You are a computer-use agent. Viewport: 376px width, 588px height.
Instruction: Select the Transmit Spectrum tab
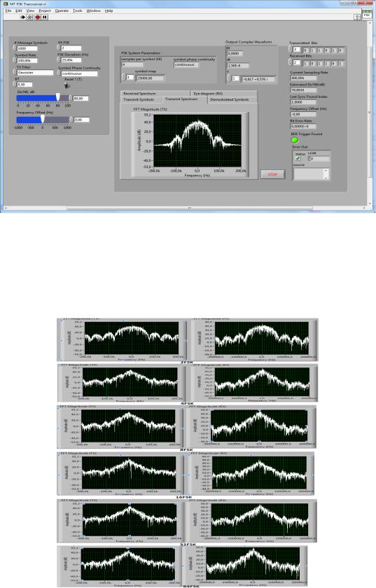[185, 99]
